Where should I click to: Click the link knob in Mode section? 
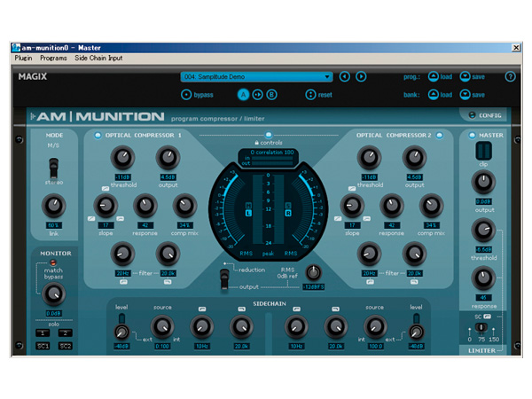tap(53, 206)
